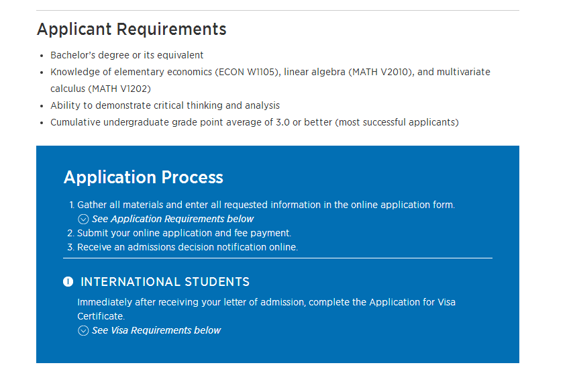The height and width of the screenshot is (392, 571).
Task: Click the info icon beside International Students
Action: tap(68, 282)
